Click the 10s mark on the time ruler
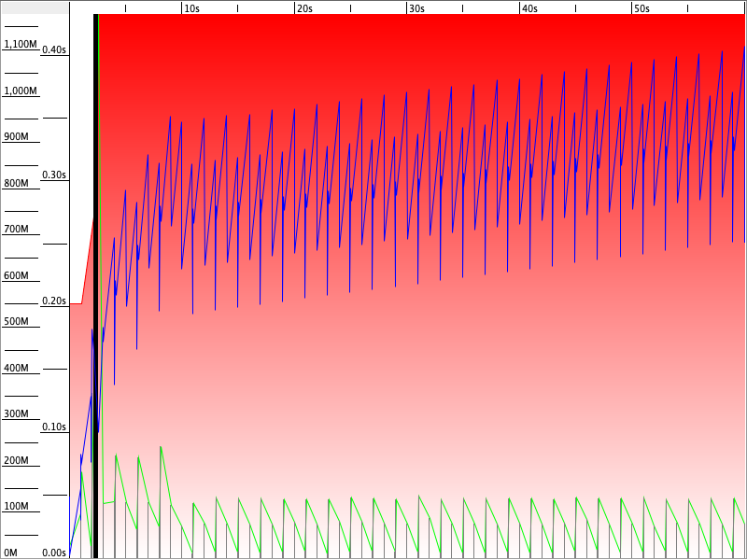 [191, 8]
